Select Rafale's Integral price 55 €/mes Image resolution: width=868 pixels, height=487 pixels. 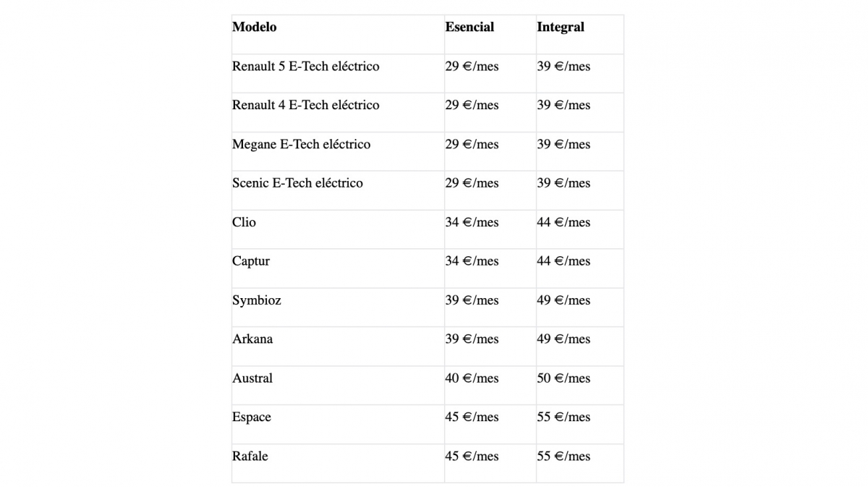(563, 457)
